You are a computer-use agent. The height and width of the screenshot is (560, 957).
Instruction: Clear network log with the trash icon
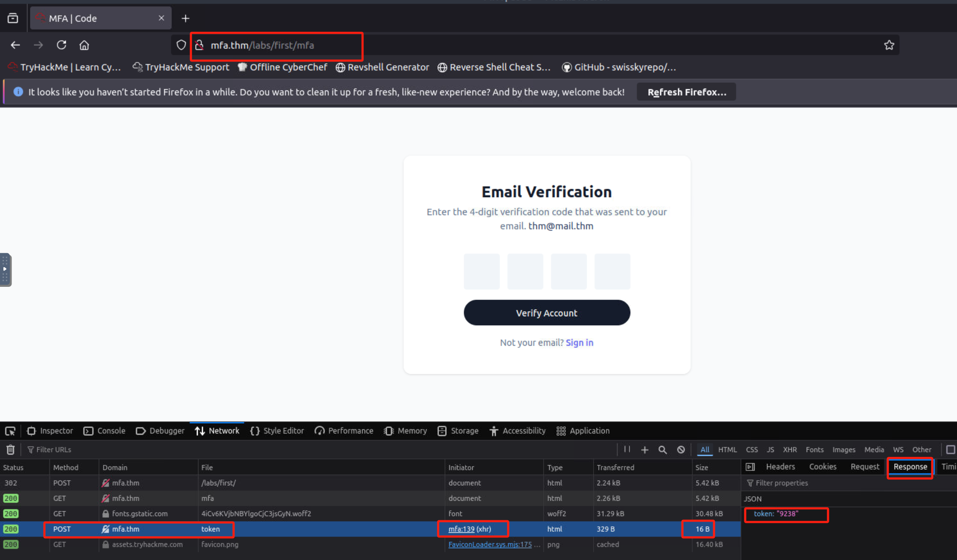tap(10, 449)
